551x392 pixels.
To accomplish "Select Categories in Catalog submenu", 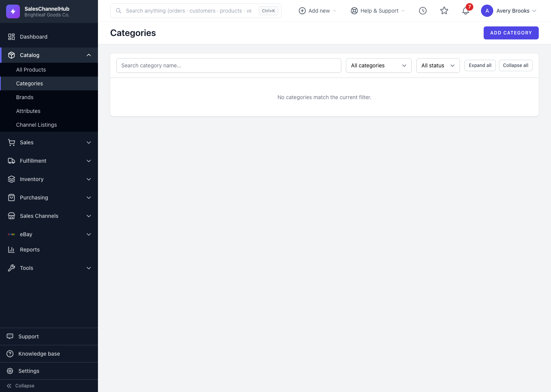I will (49, 83).
